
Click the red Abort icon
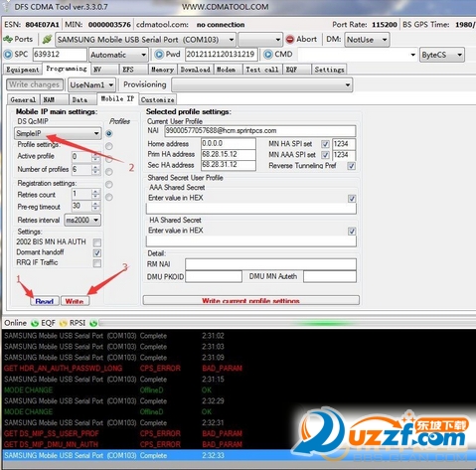tap(290, 40)
